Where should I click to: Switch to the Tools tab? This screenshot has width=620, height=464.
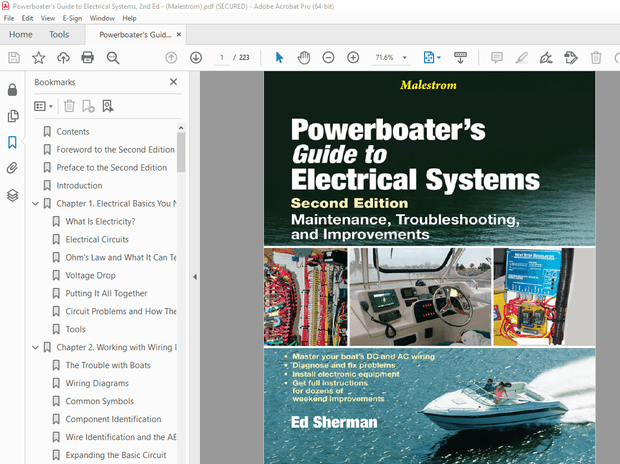tap(59, 35)
